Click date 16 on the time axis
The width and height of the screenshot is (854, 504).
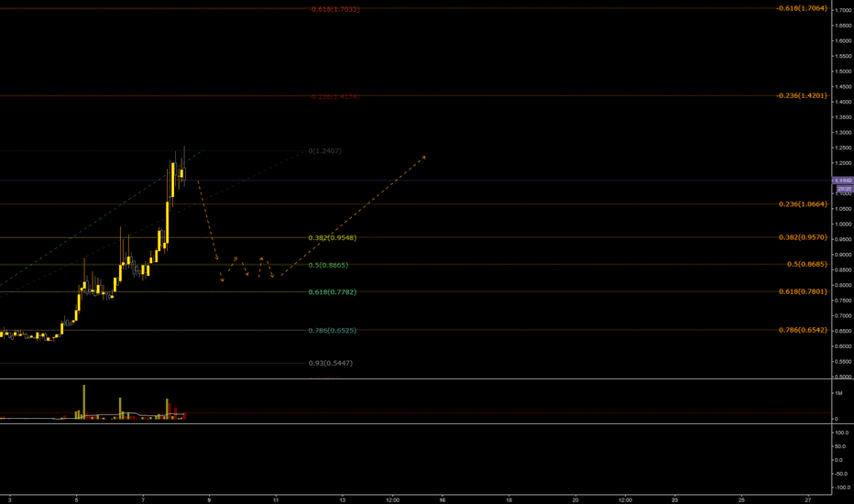(x=443, y=499)
